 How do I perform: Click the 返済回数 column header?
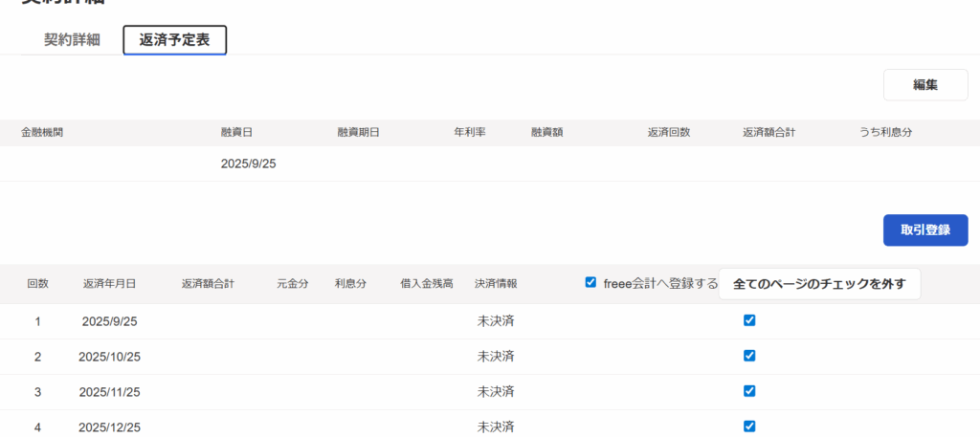coord(669,132)
